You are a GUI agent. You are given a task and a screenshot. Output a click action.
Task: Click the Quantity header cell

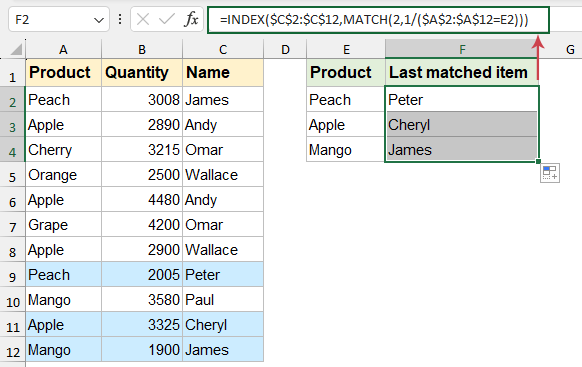click(x=142, y=73)
